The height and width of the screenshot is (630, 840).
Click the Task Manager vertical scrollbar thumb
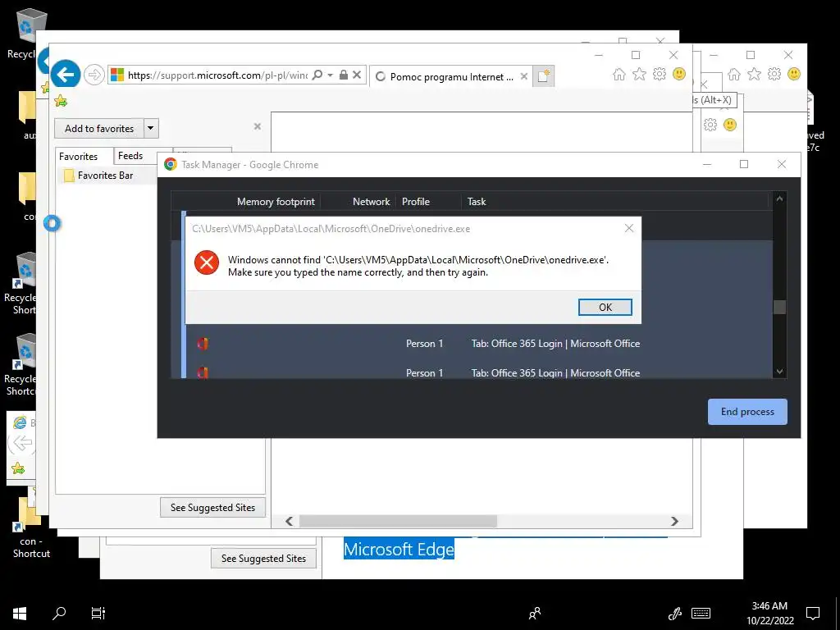pyautogui.click(x=779, y=307)
